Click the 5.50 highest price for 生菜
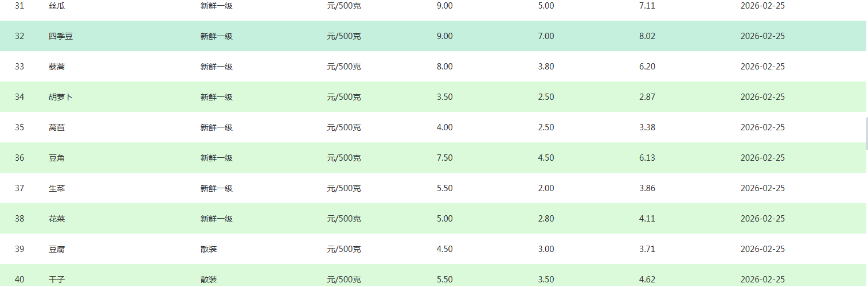The height and width of the screenshot is (287, 868). coord(445,188)
